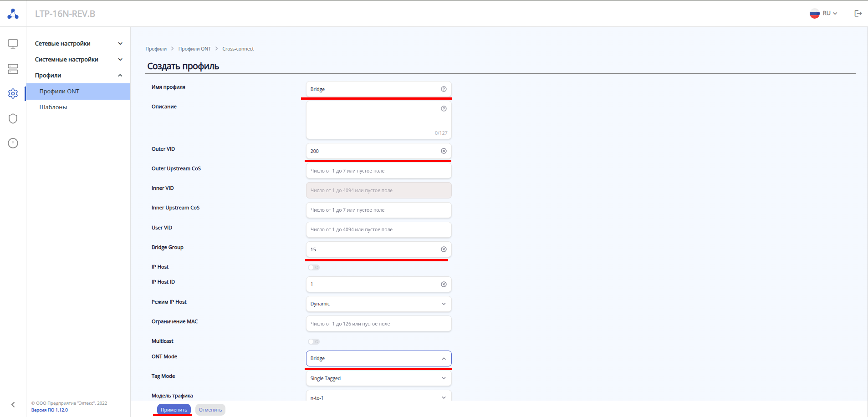Viewport: 868px width, 417px height.
Task: Expand the Сетевые настройки menu
Action: [78, 44]
